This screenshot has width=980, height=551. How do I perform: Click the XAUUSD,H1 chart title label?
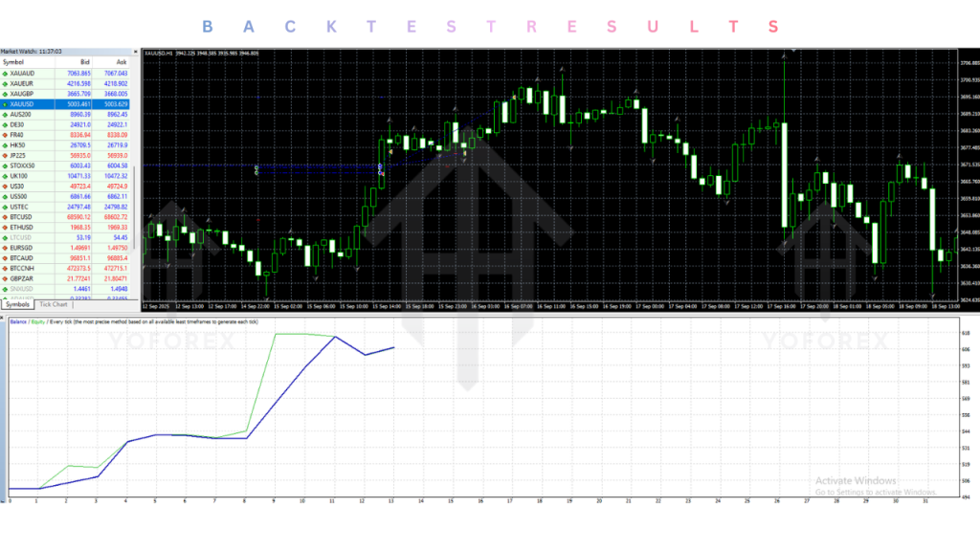coord(157,54)
